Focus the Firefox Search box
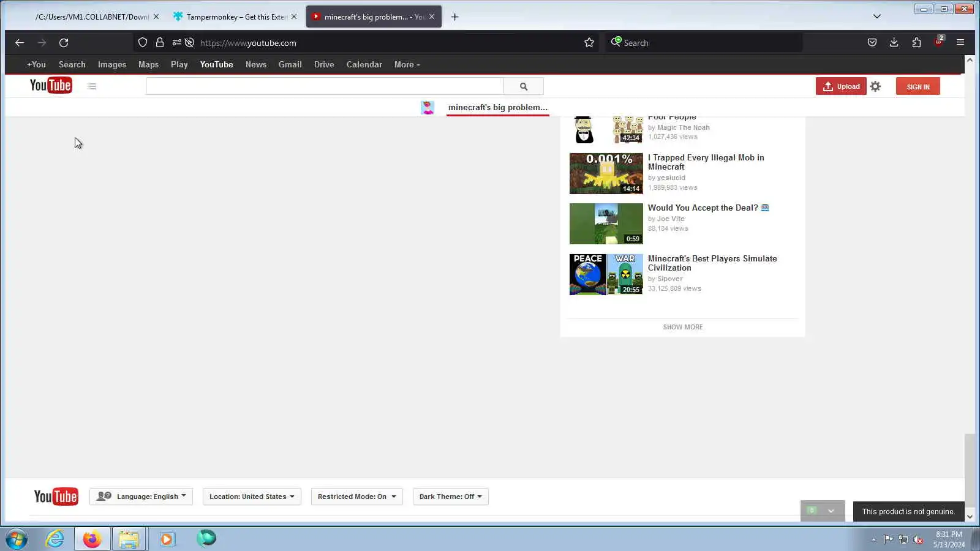Viewport: 980px width, 551px height. (704, 43)
